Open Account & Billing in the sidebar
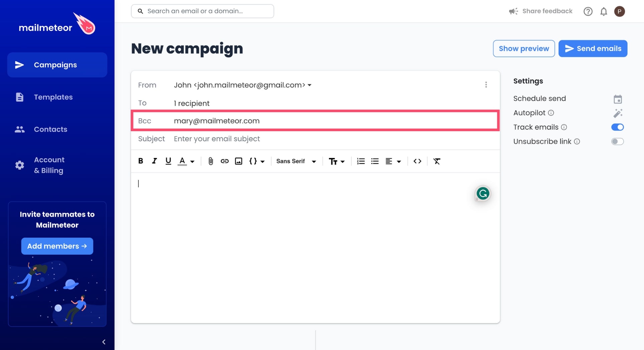 pyautogui.click(x=49, y=165)
